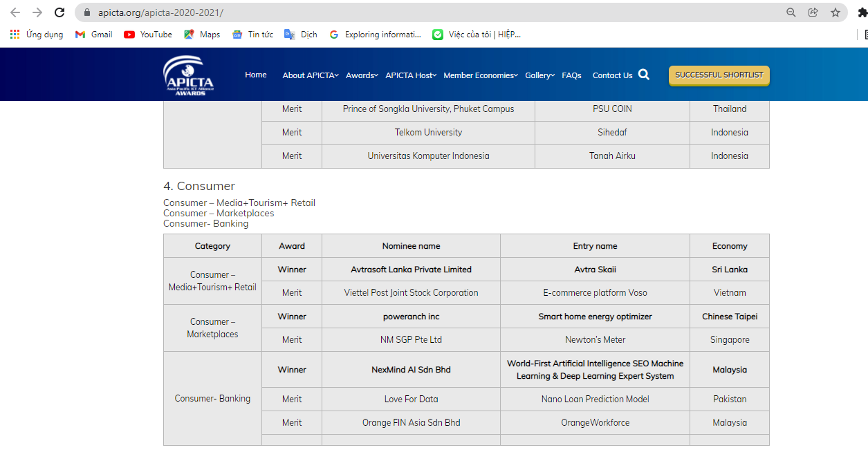Select the 'Singapore' economy cell
Image resolution: width=868 pixels, height=452 pixels.
pyautogui.click(x=730, y=340)
